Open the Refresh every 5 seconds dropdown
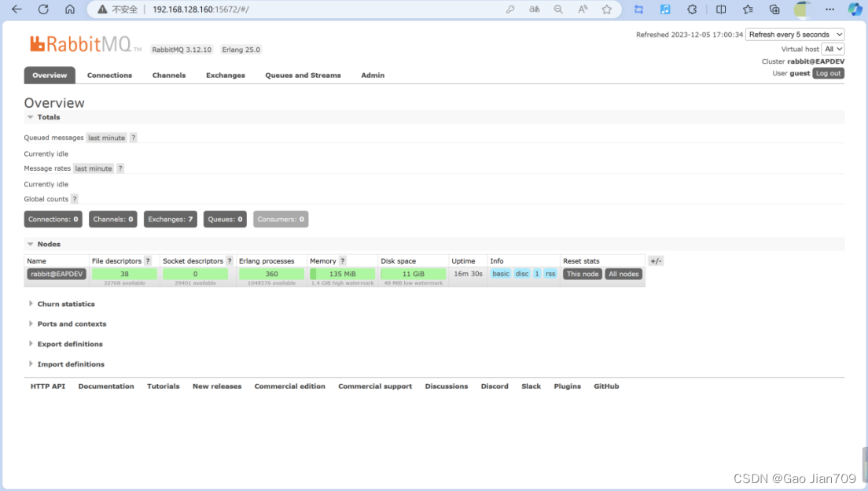This screenshot has height=491, width=868. [795, 35]
